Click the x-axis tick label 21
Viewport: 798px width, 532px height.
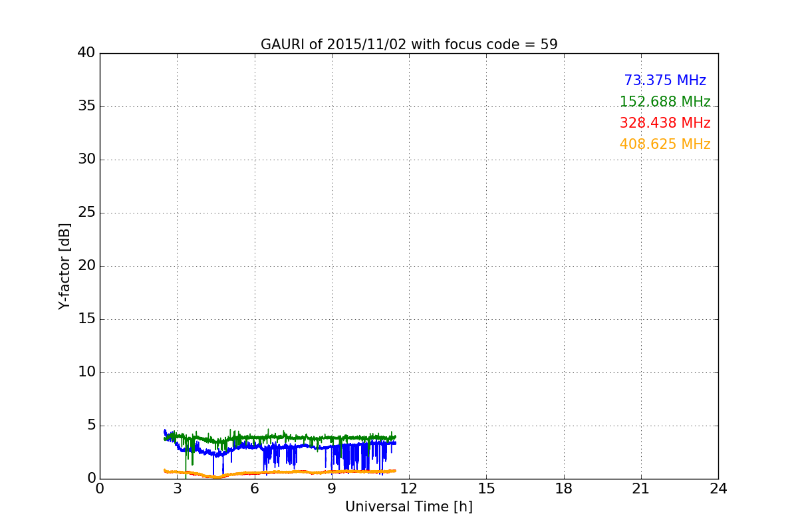pos(641,488)
